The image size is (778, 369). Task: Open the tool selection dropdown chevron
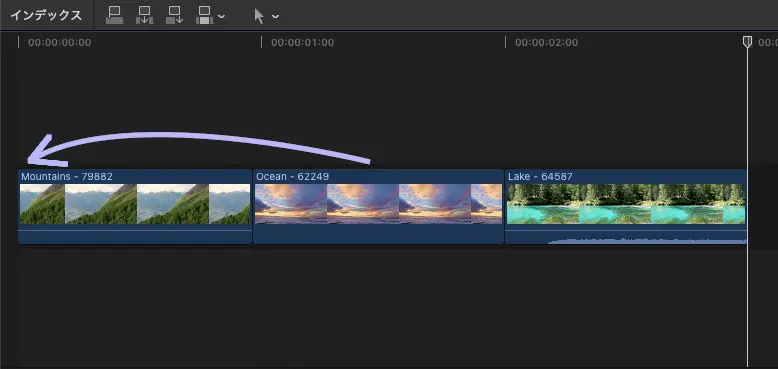[275, 16]
